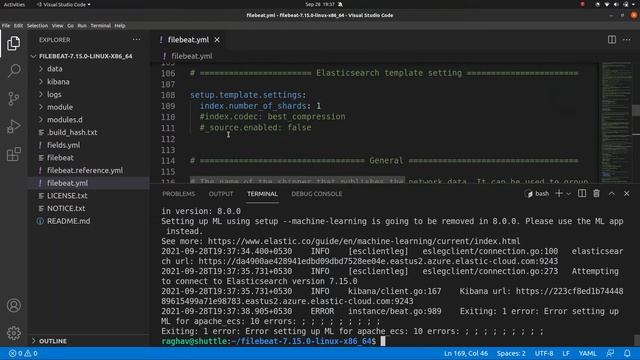This screenshot has width=640, height=360.
Task: Open the Selection menu
Action: point(37,25)
